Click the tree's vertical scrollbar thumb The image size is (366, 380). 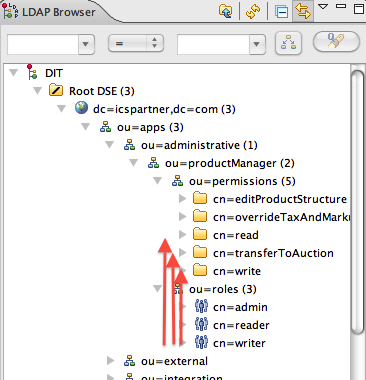[358, 202]
